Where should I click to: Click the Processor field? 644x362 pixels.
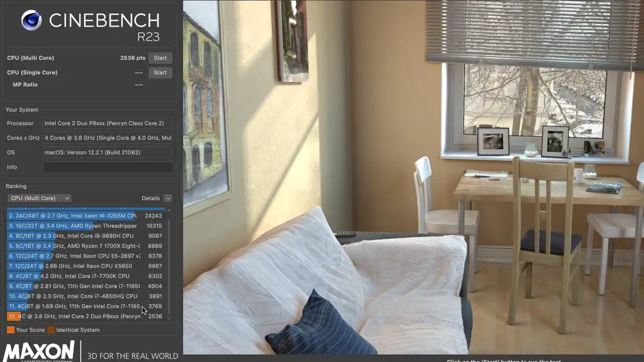(108, 123)
